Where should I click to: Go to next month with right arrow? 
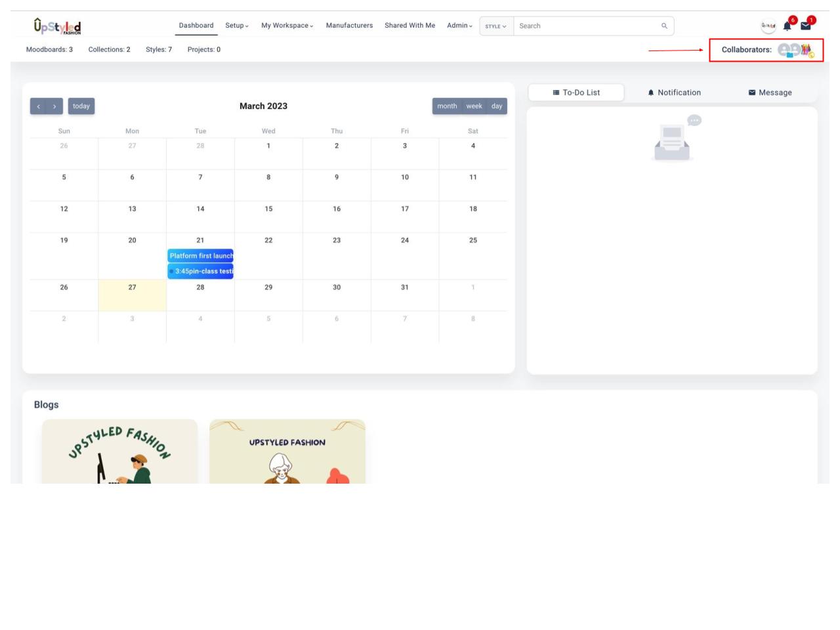[x=54, y=106]
